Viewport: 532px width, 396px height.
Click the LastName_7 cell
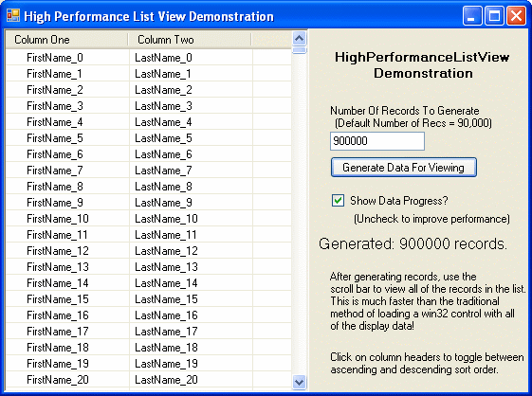(x=163, y=171)
